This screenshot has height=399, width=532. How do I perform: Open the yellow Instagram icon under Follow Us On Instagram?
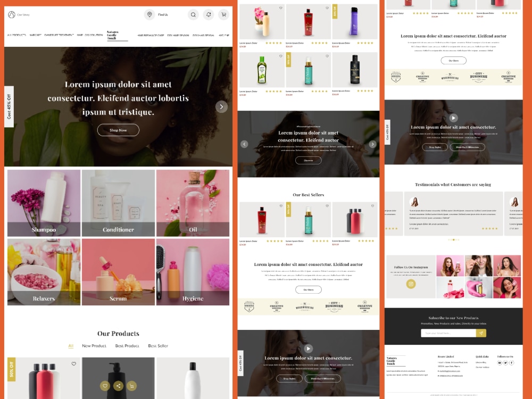[x=411, y=284]
